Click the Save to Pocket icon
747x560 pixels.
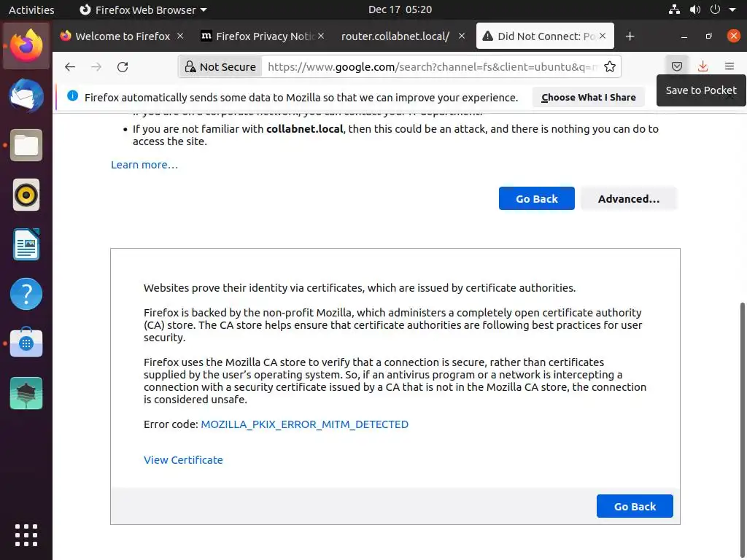[677, 66]
